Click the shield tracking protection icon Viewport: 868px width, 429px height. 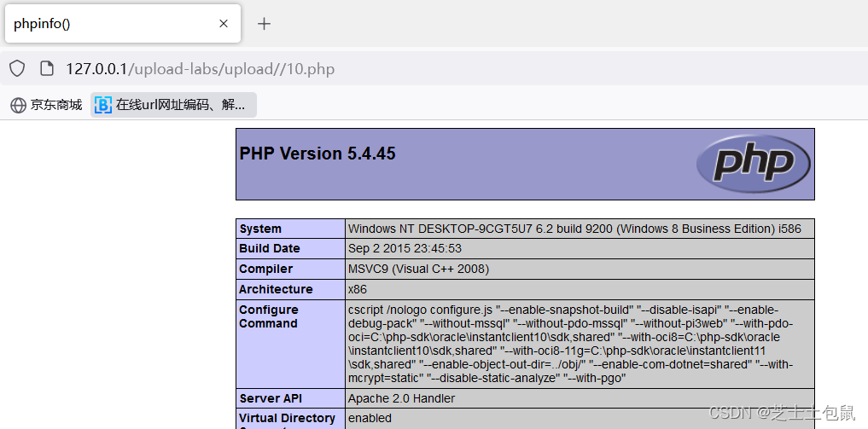tap(18, 68)
